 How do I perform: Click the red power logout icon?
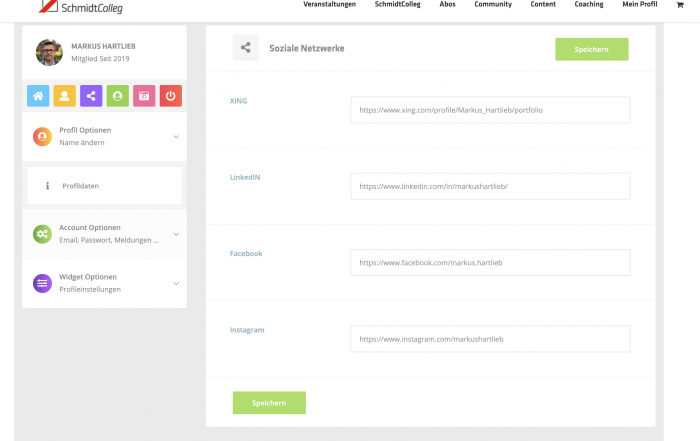click(x=171, y=97)
